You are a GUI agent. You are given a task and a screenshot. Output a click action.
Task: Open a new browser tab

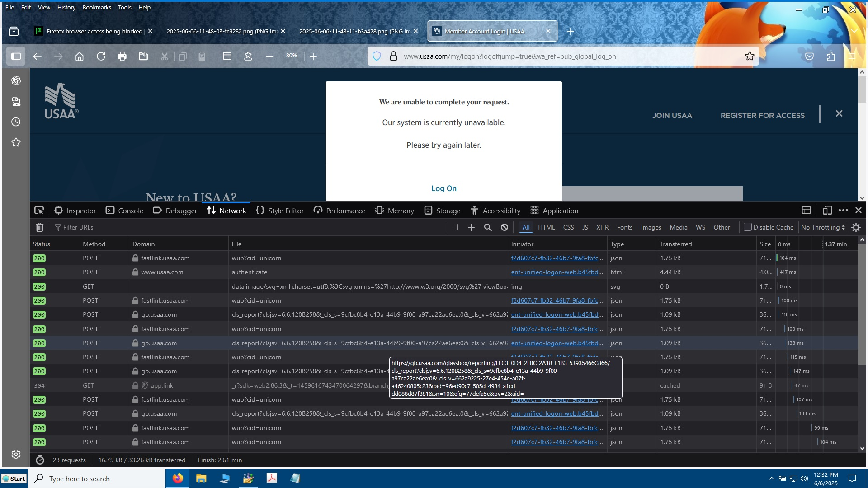click(571, 31)
